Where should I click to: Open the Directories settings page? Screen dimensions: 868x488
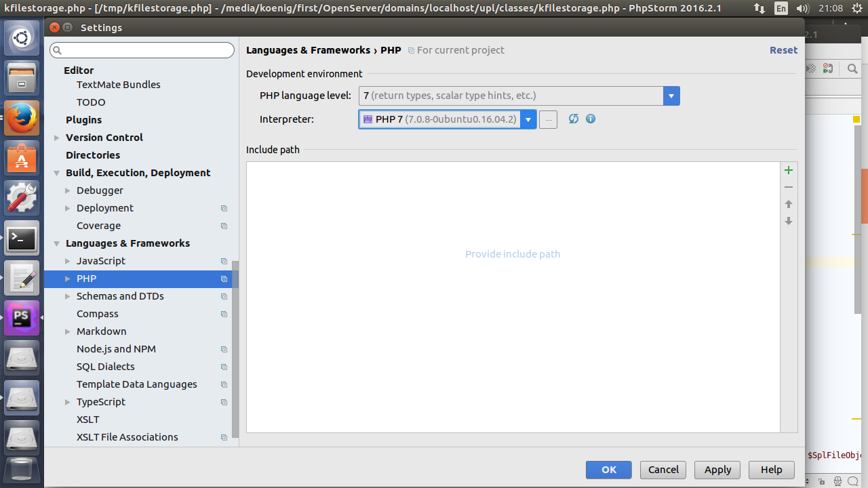coord(93,155)
